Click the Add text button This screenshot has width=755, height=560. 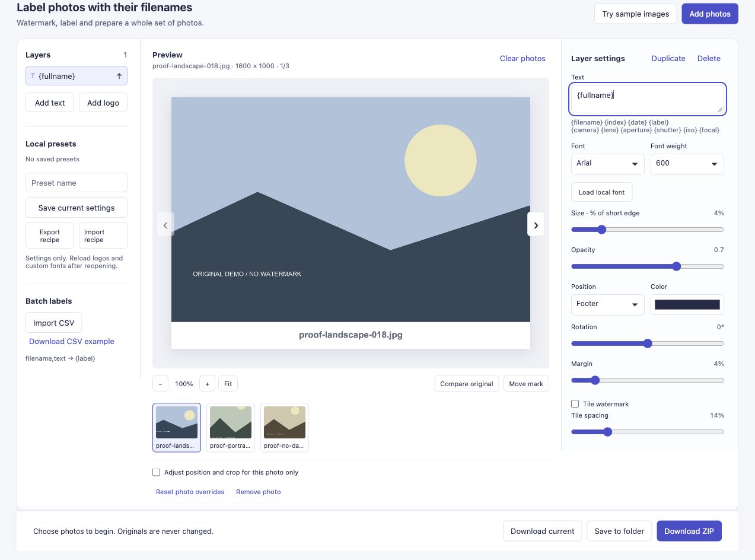[50, 103]
